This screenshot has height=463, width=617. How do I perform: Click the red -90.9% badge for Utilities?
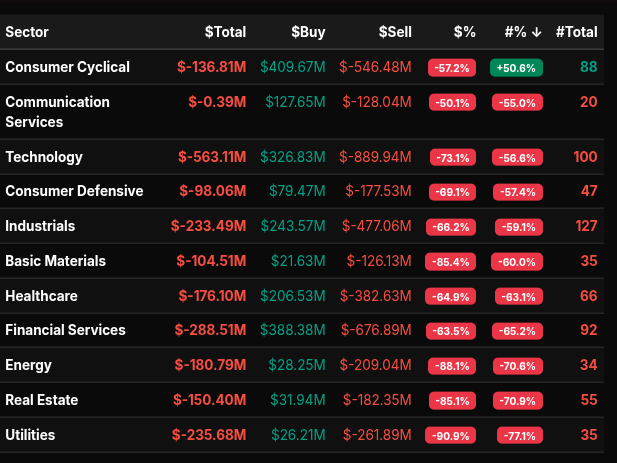tap(450, 436)
